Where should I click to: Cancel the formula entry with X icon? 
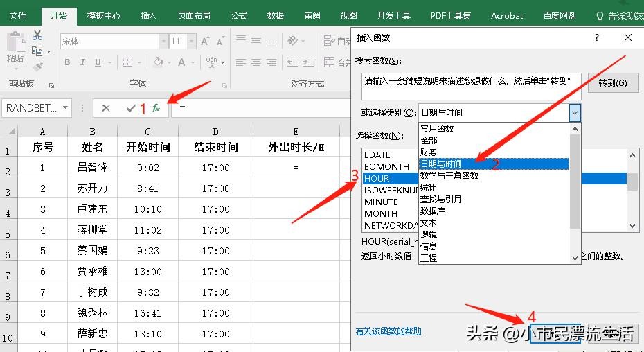click(x=105, y=108)
